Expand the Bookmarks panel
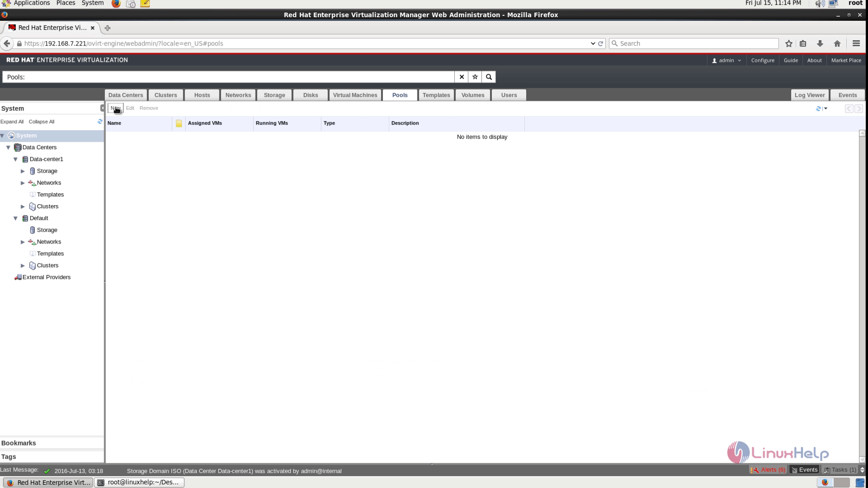868x488 pixels. [x=52, y=443]
